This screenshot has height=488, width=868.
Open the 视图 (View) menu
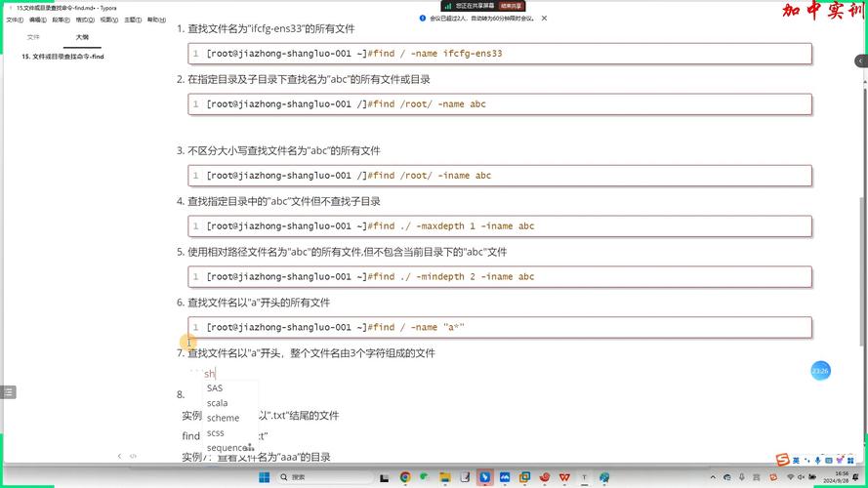click(108, 20)
